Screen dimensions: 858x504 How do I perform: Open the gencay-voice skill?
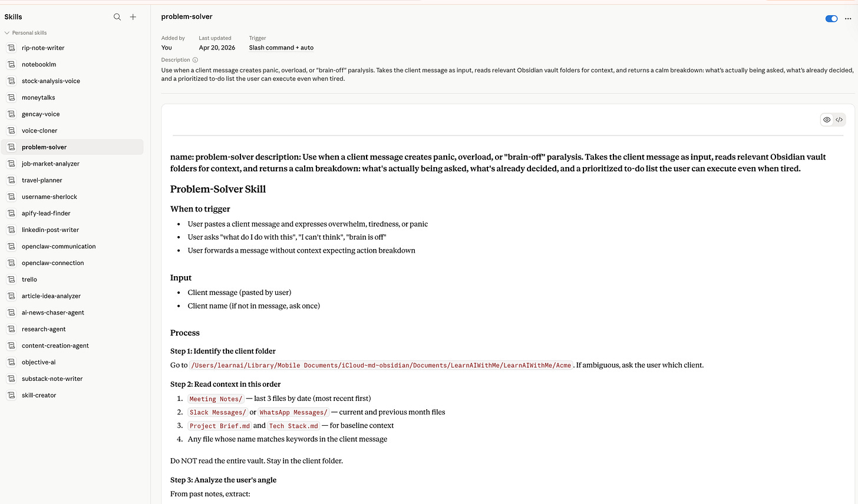click(72, 114)
